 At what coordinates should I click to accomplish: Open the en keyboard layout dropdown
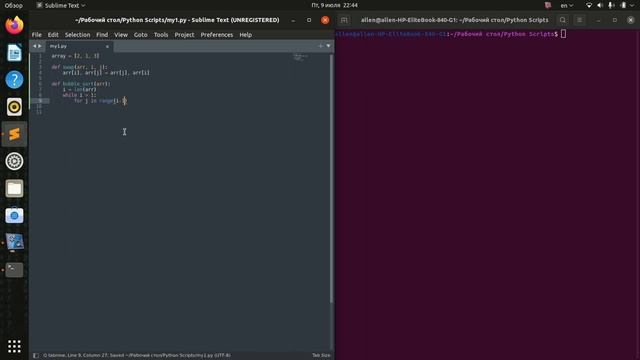coord(567,5)
